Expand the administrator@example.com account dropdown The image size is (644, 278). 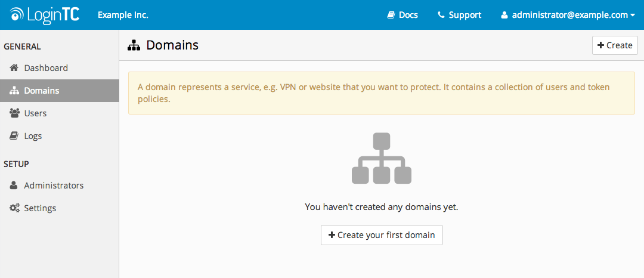[568, 15]
